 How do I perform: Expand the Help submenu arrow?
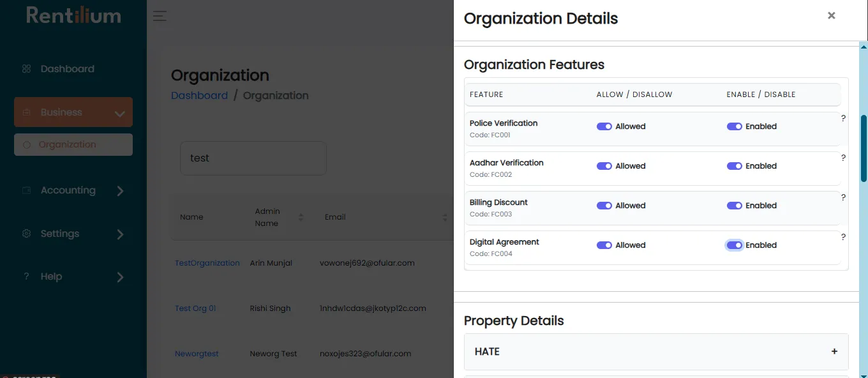pyautogui.click(x=120, y=277)
